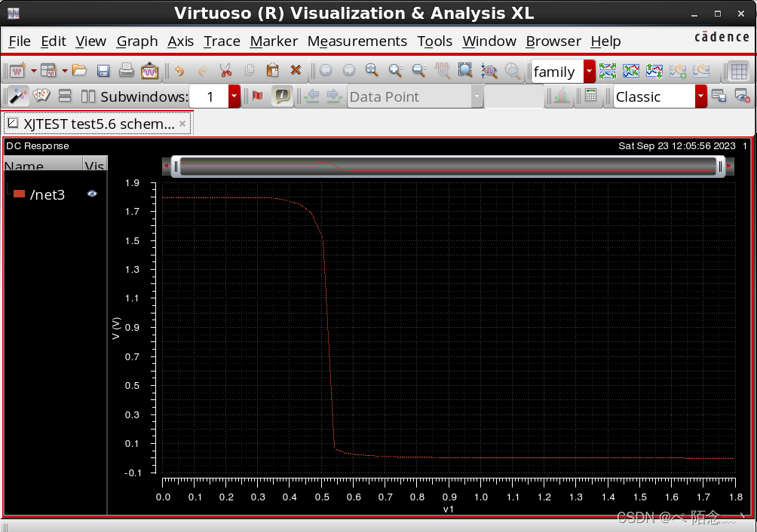
Task: Click the open folder icon
Action: coord(79,71)
